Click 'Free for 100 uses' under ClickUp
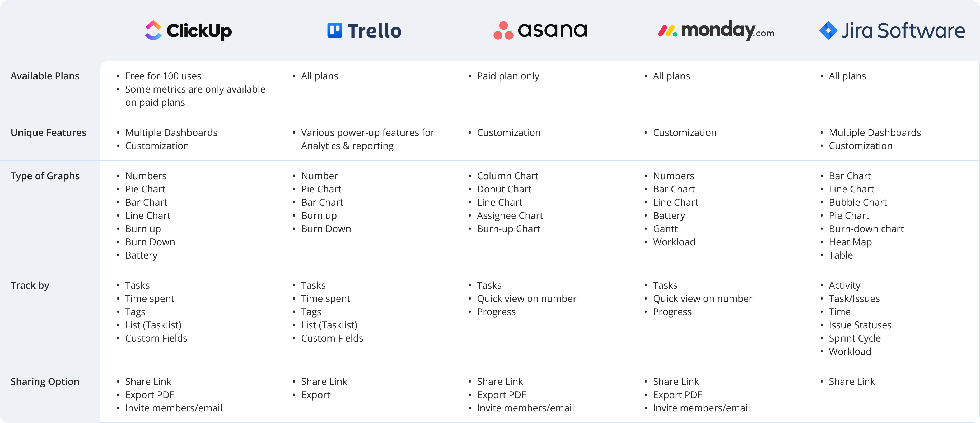The image size is (980, 423). pyautogui.click(x=163, y=76)
